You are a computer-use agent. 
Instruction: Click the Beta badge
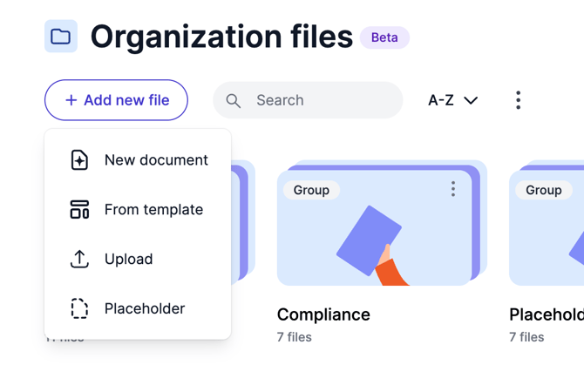pos(384,37)
